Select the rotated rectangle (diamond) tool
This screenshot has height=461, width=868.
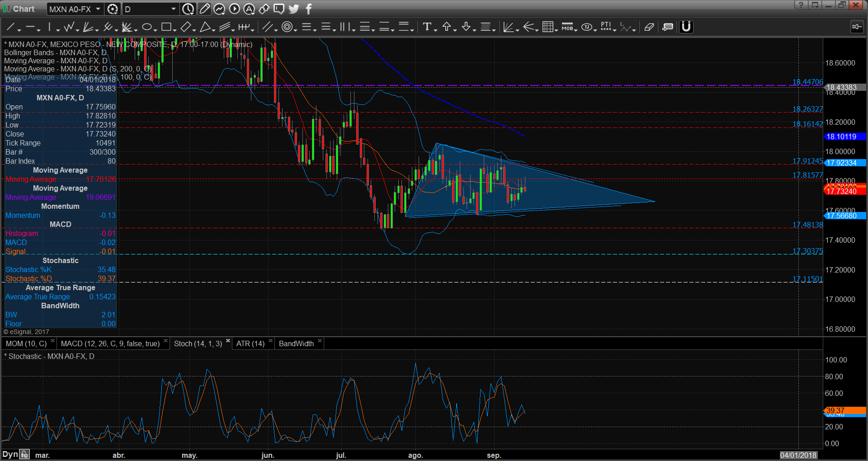[x=185, y=27]
